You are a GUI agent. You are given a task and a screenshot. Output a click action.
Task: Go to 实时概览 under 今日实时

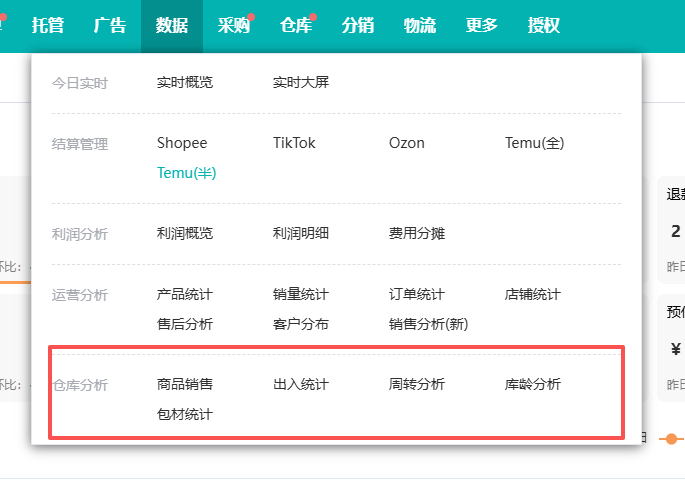185,82
